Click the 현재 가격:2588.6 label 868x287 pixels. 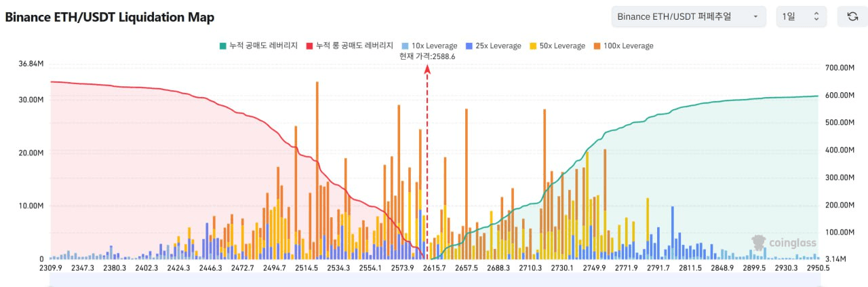point(427,57)
